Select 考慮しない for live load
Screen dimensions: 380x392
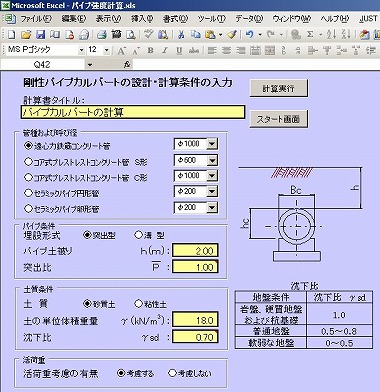tap(172, 373)
